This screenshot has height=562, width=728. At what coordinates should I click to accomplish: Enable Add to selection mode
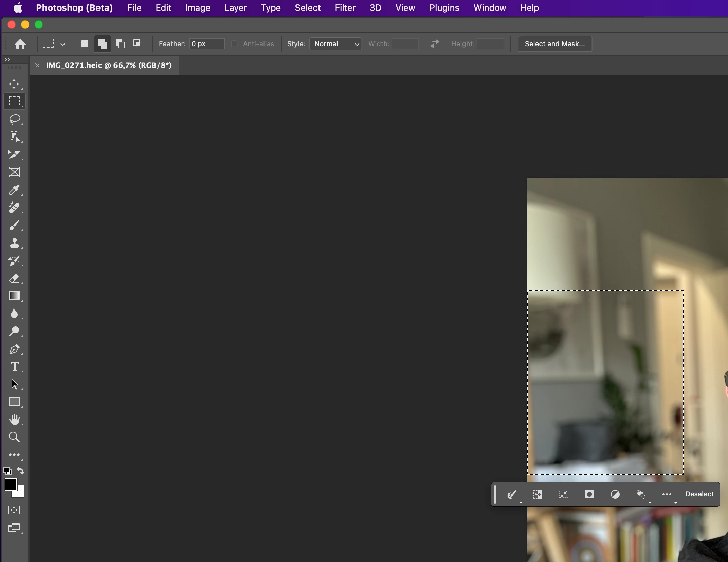[102, 44]
